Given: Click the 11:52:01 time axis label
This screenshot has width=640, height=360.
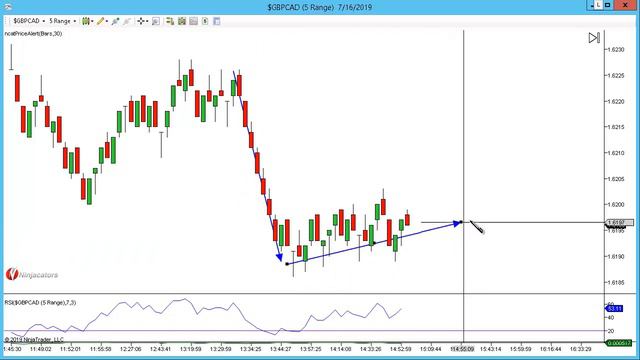Looking at the screenshot, I should pyautogui.click(x=71, y=349).
